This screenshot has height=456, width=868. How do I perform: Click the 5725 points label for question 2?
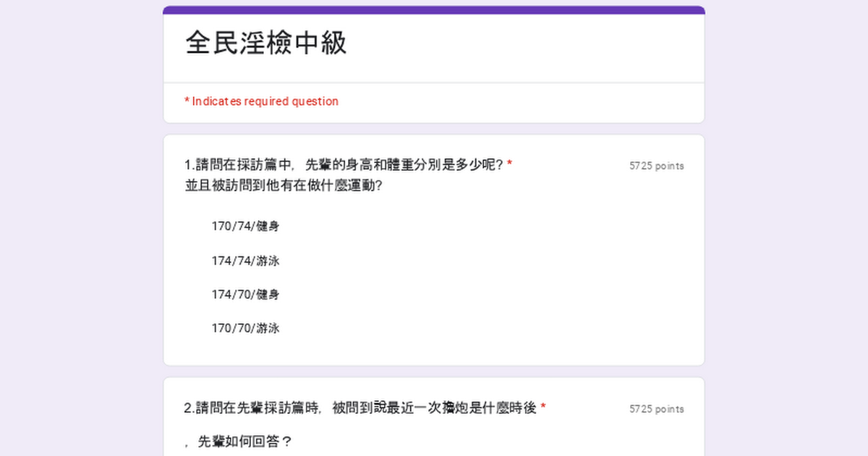point(656,409)
